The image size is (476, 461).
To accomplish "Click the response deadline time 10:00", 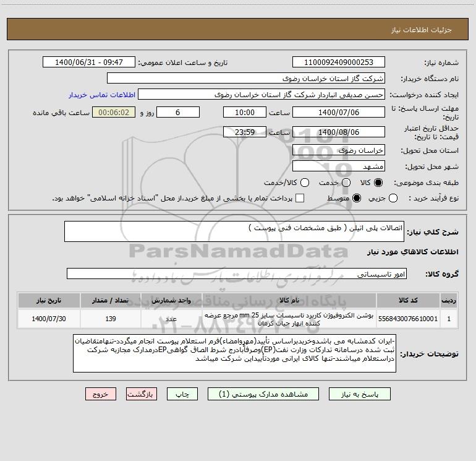I will pos(245,112).
